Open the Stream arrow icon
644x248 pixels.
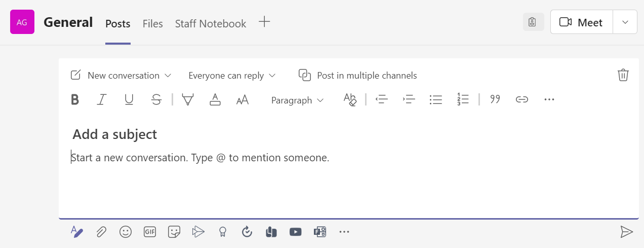click(198, 232)
